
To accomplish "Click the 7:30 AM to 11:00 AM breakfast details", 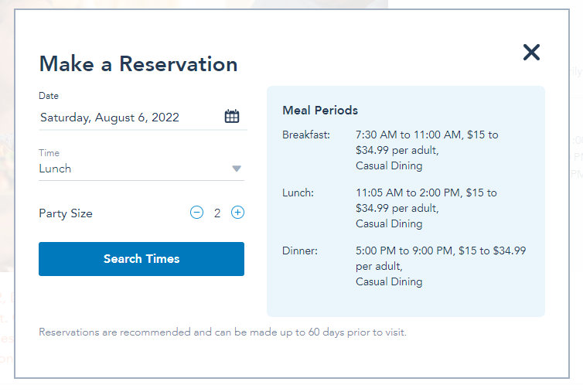I will [x=427, y=150].
